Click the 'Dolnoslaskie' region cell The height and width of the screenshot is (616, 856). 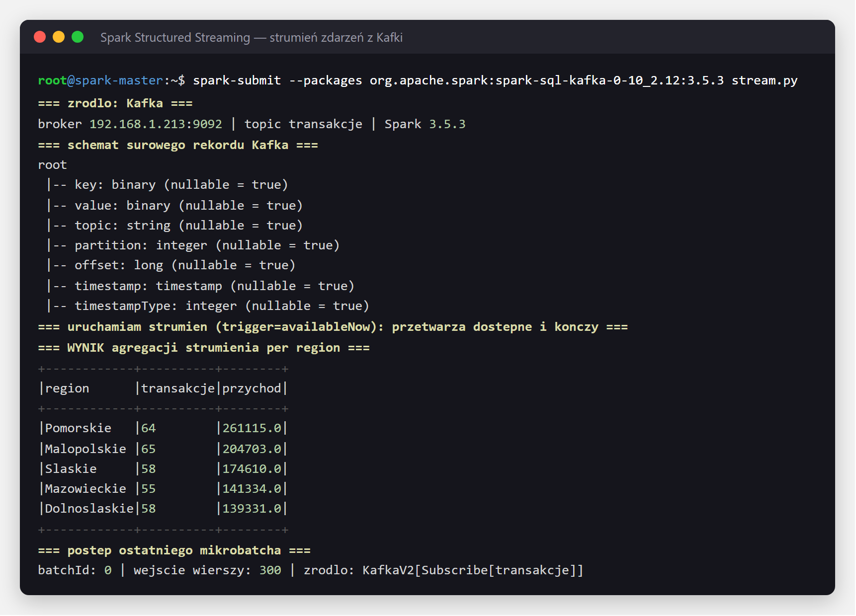[89, 509]
